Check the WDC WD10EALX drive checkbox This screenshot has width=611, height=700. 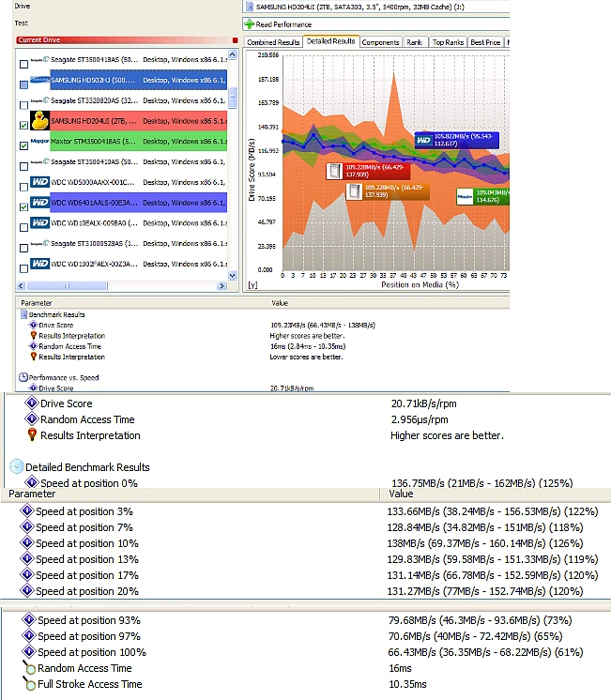coord(24,228)
